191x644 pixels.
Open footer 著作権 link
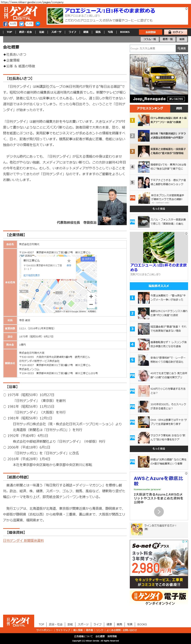click(89, 630)
